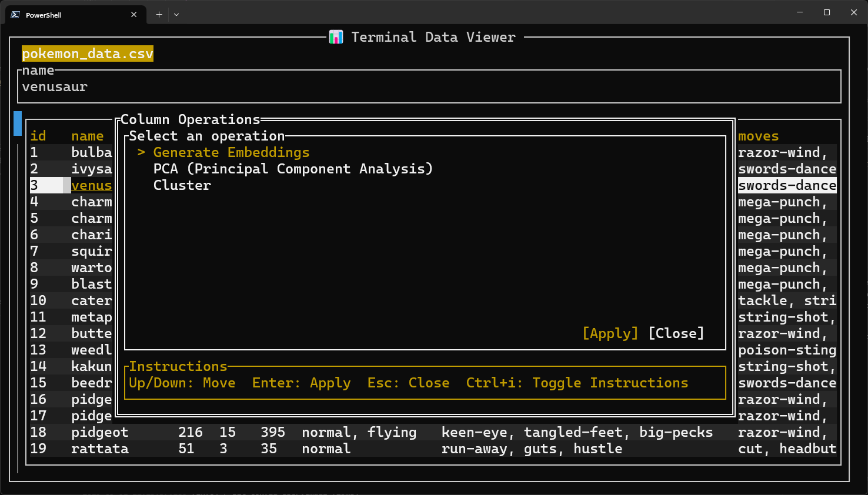This screenshot has width=868, height=495.
Task: Select row 15 beedr name cell
Action: (92, 383)
